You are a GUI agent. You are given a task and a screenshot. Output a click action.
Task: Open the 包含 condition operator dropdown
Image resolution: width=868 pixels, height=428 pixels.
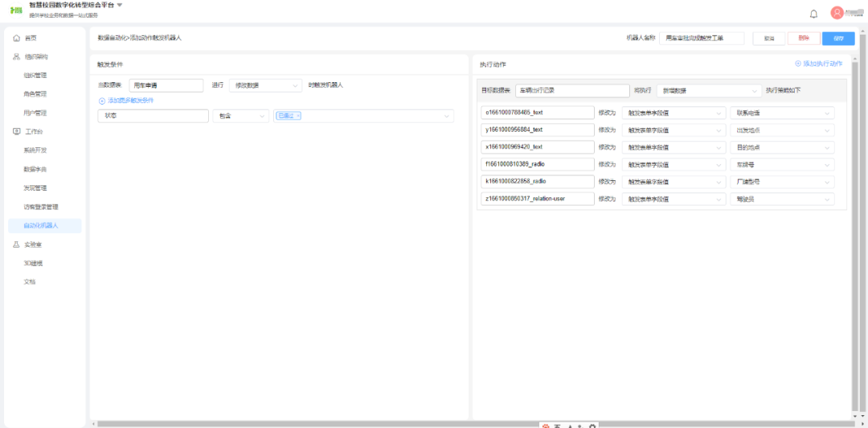click(240, 116)
